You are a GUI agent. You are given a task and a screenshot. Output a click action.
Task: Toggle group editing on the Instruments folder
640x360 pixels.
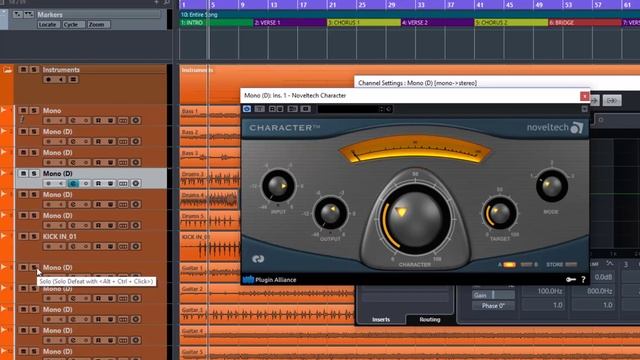click(x=73, y=80)
